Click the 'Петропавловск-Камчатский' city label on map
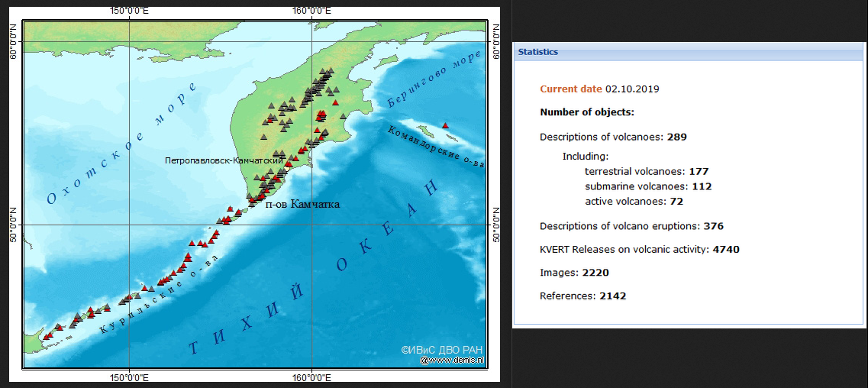The width and height of the screenshot is (868, 388). tap(224, 160)
